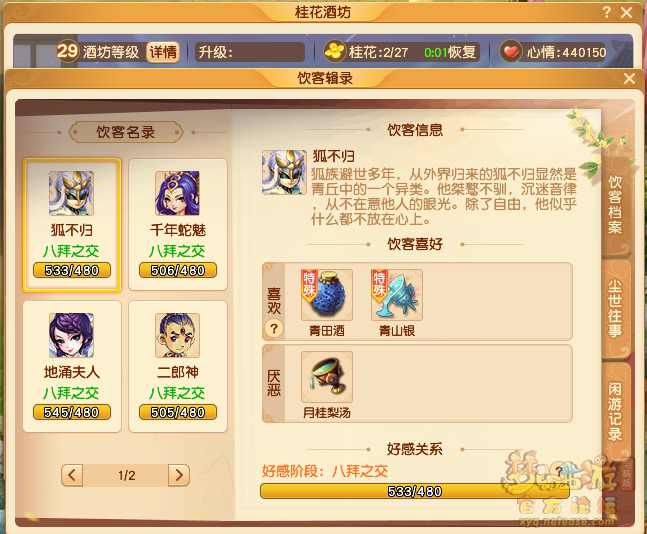
Task: Choose 地涌夫人 guest card
Action: pyautogui.click(x=72, y=366)
